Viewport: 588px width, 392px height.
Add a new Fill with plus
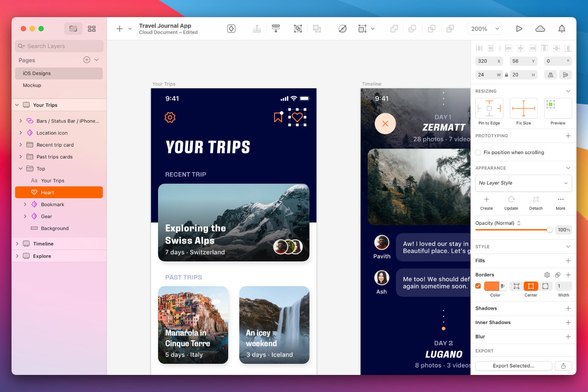point(568,261)
